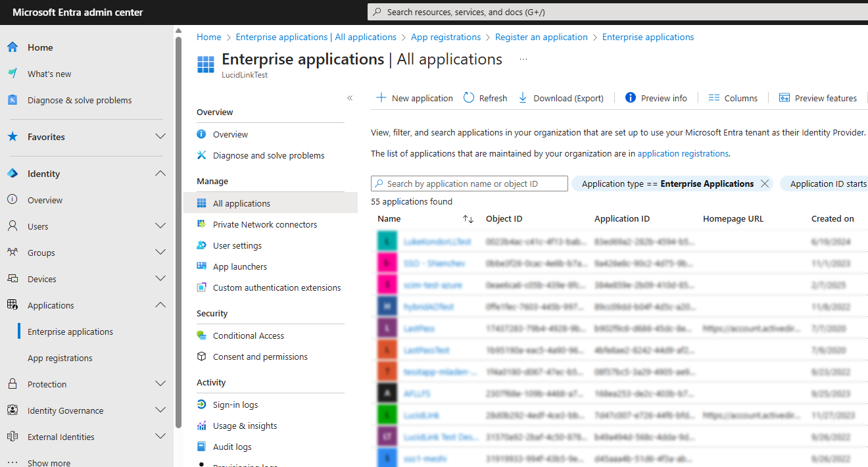The width and height of the screenshot is (868, 467).
Task: Open the application registrations hyperlink
Action: coord(683,153)
